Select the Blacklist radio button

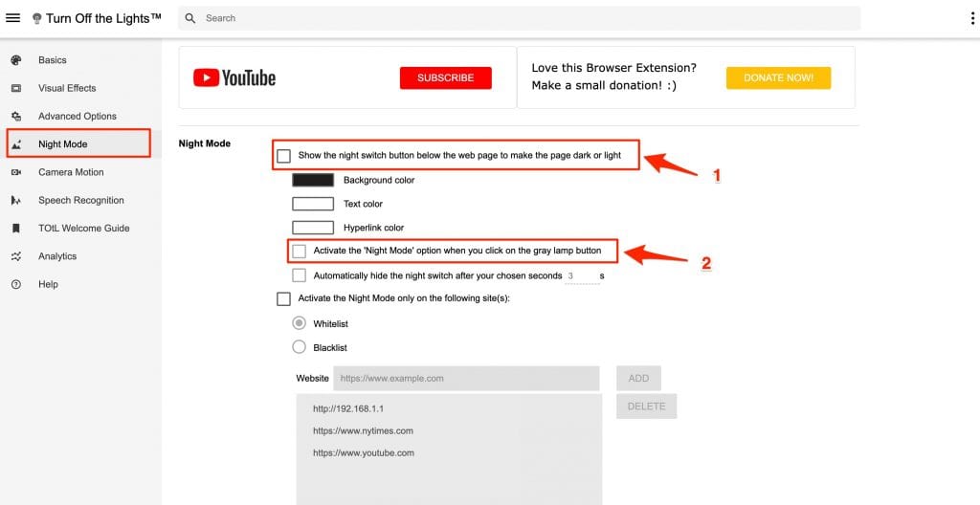(300, 347)
